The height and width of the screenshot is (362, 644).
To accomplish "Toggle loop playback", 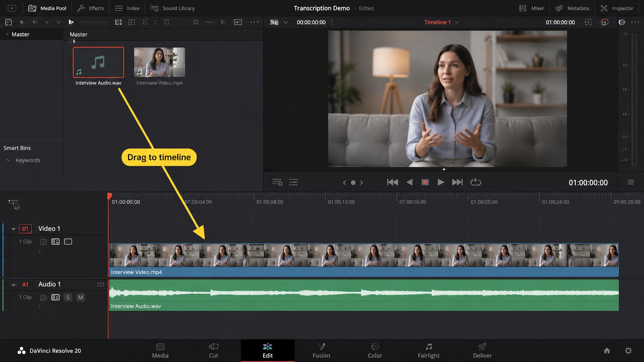I will click(x=476, y=182).
